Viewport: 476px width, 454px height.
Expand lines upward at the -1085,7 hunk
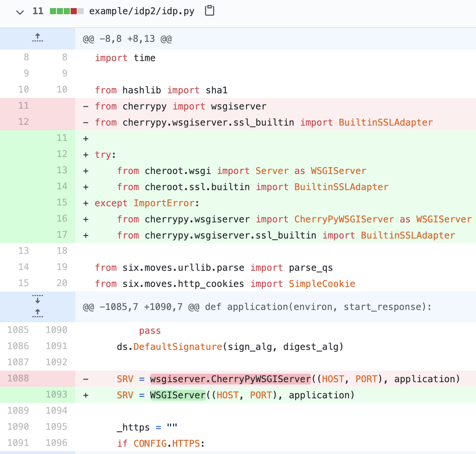tap(38, 313)
